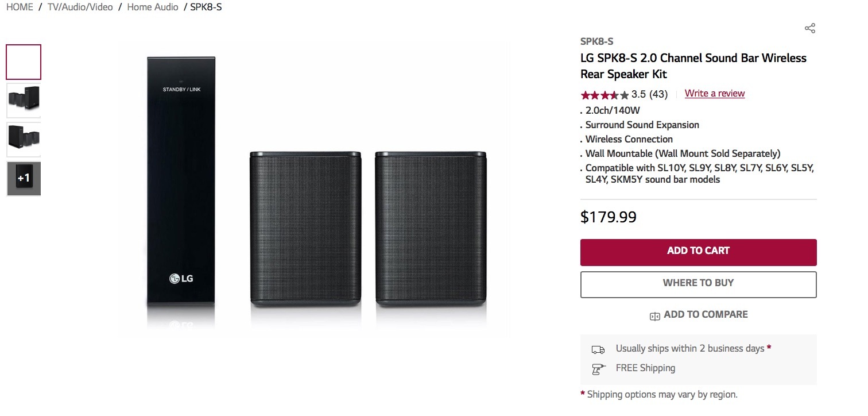Click the FREE Shipping drill icon
This screenshot has height=416, width=868.
[598, 369]
